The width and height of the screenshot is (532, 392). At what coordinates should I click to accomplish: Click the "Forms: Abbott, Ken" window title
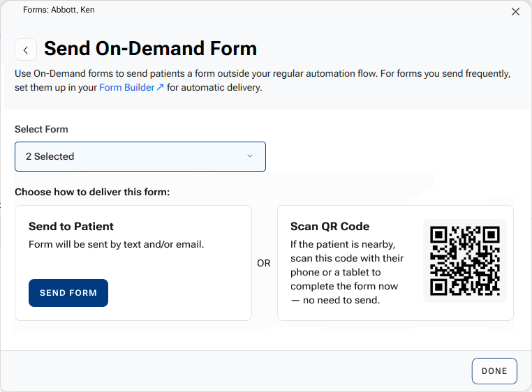click(59, 10)
